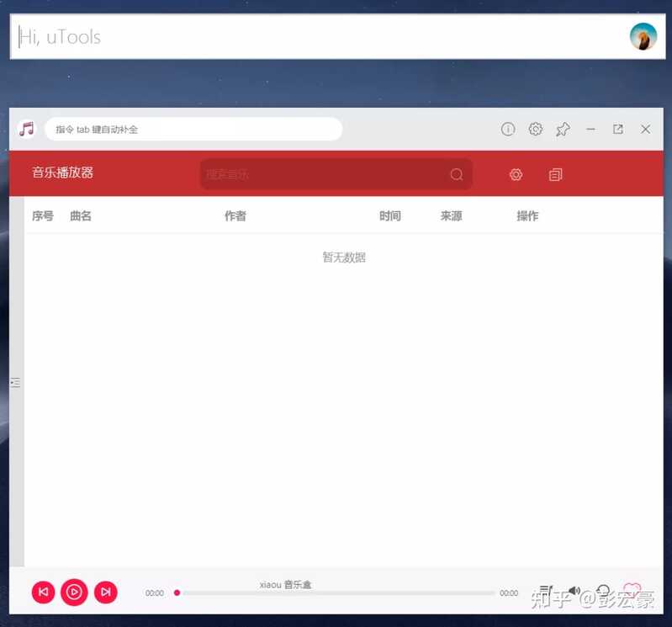Open the copy/playlist icon in red header

pyautogui.click(x=555, y=174)
